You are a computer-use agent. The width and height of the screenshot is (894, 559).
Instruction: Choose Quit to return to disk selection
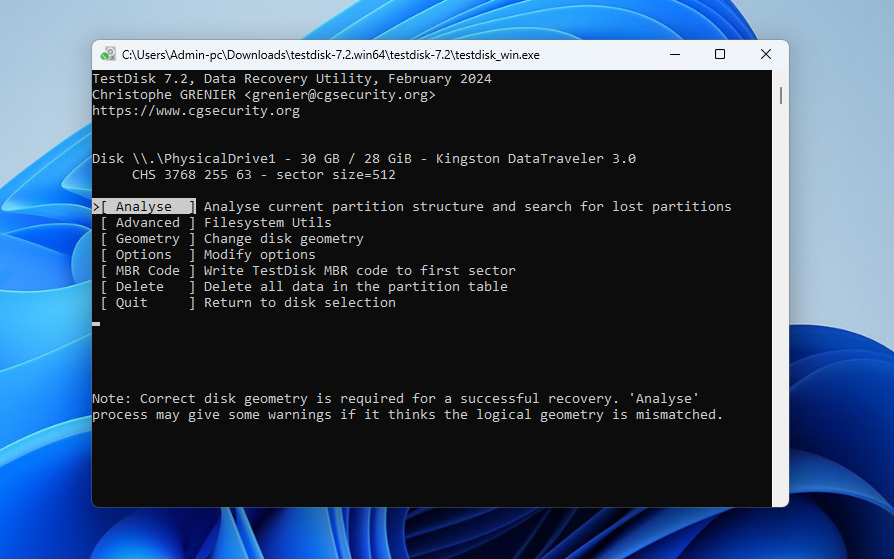[x=148, y=302]
